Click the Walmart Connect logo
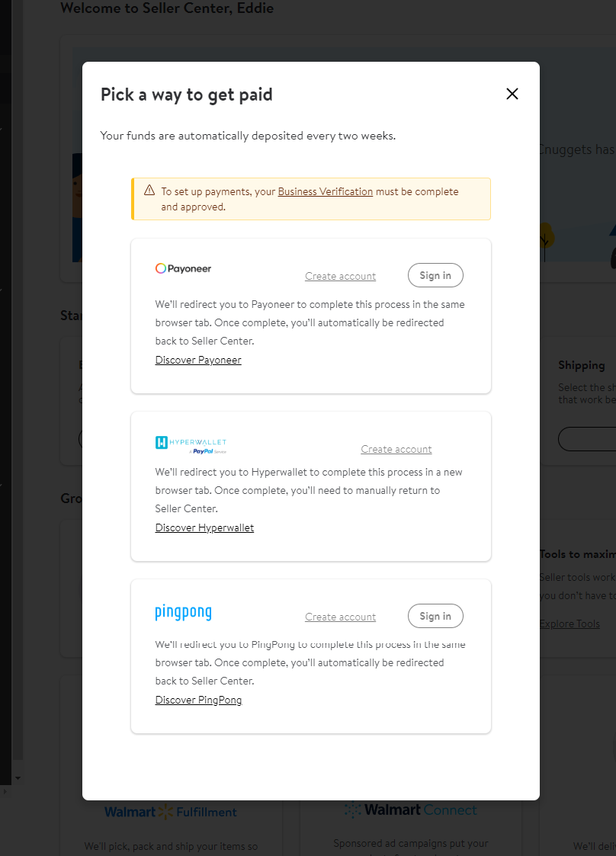Viewport: 616px width, 856px height. coord(411,810)
